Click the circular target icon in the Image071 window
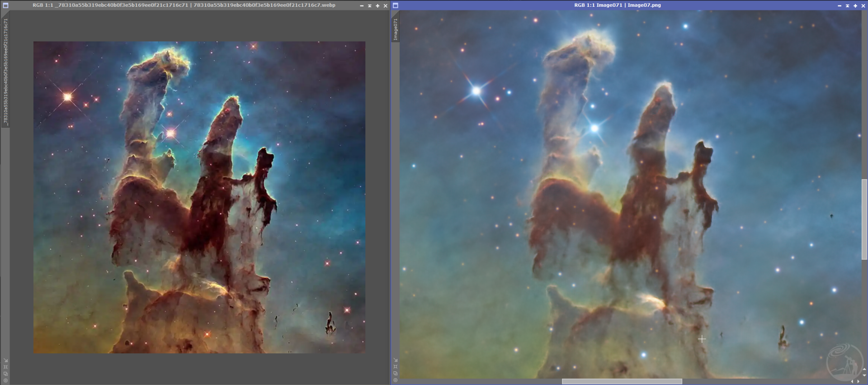 (x=396, y=380)
